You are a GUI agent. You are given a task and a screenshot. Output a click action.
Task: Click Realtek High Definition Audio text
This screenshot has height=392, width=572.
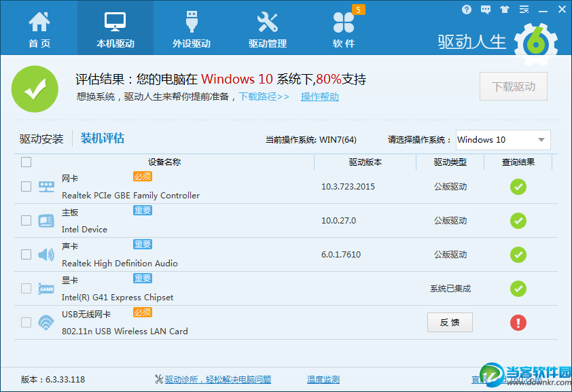point(120,264)
